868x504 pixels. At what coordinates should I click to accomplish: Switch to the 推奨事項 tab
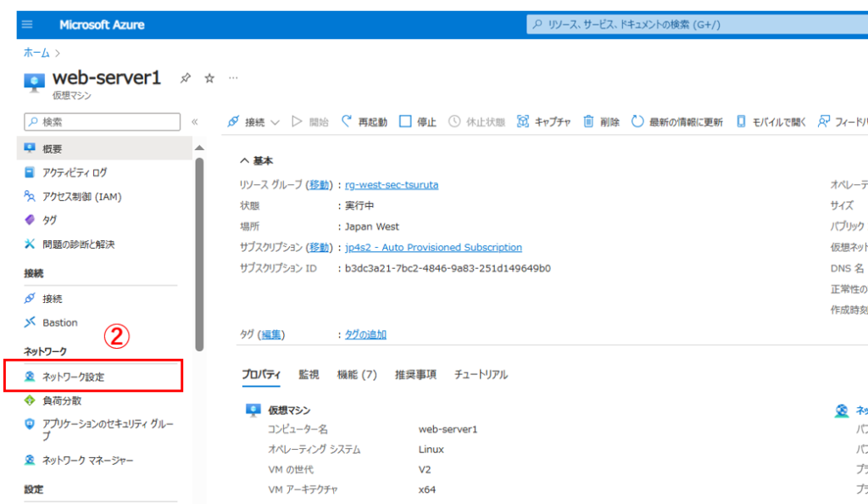pyautogui.click(x=415, y=375)
